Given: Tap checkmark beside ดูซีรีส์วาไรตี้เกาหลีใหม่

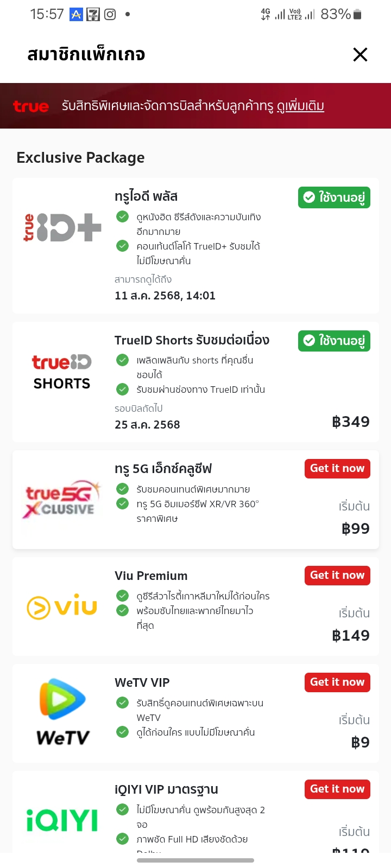Looking at the screenshot, I should coord(123,596).
